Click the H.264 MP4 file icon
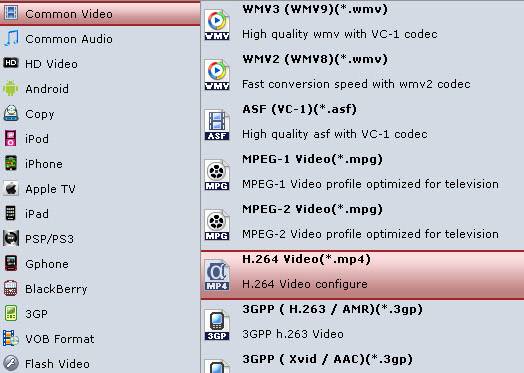This screenshot has height=373, width=524. (x=217, y=275)
